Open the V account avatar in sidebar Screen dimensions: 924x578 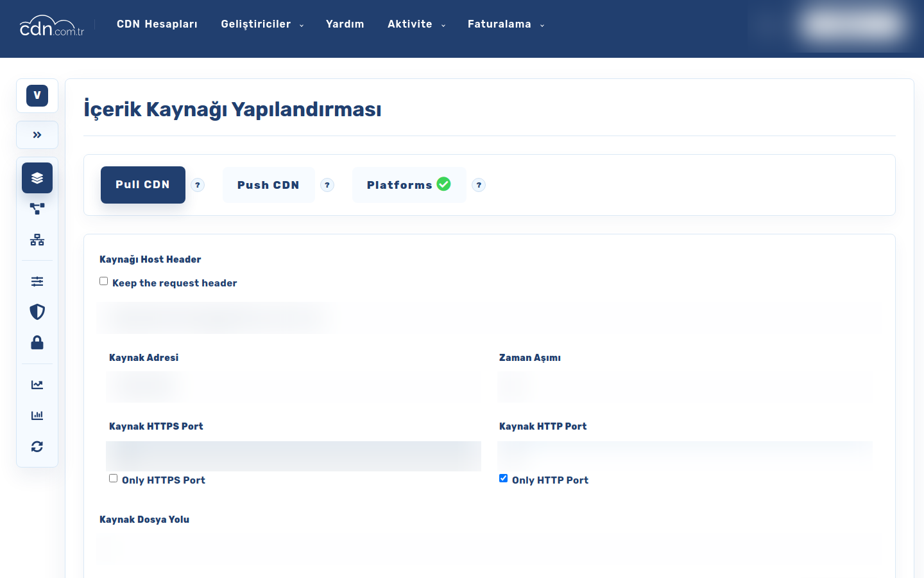[x=37, y=96]
